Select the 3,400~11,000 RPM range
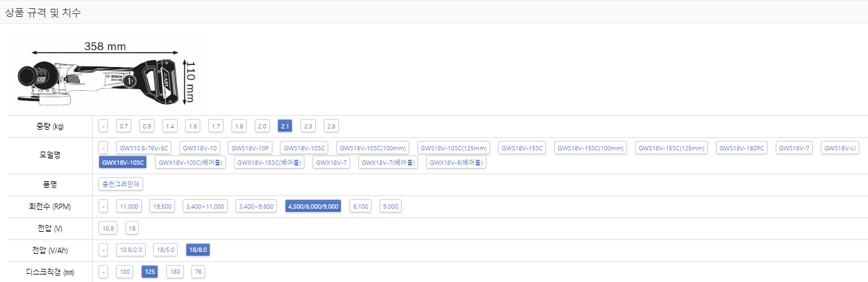Image resolution: width=868 pixels, height=282 pixels. (205, 206)
